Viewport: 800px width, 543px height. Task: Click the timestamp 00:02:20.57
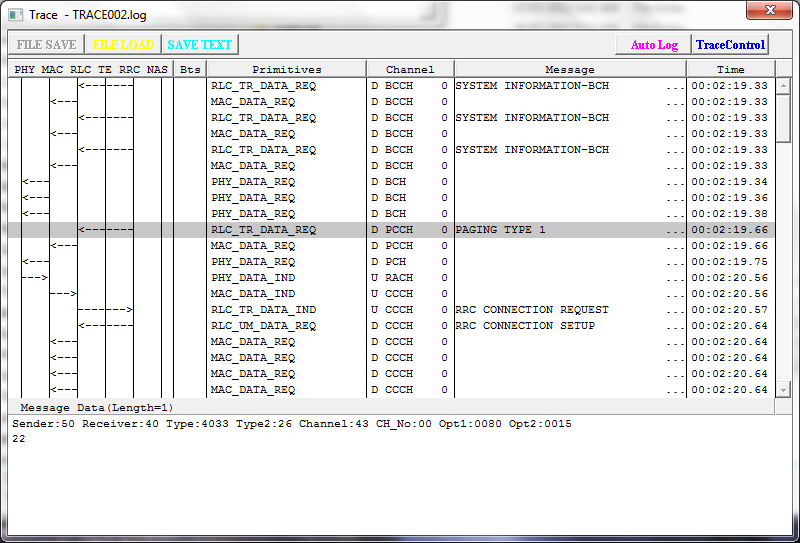coord(730,310)
